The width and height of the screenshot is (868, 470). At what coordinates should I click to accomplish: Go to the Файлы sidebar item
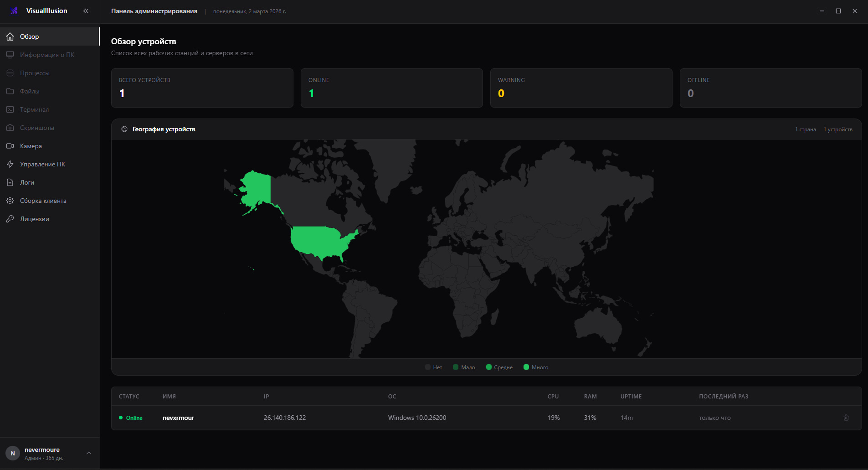30,91
